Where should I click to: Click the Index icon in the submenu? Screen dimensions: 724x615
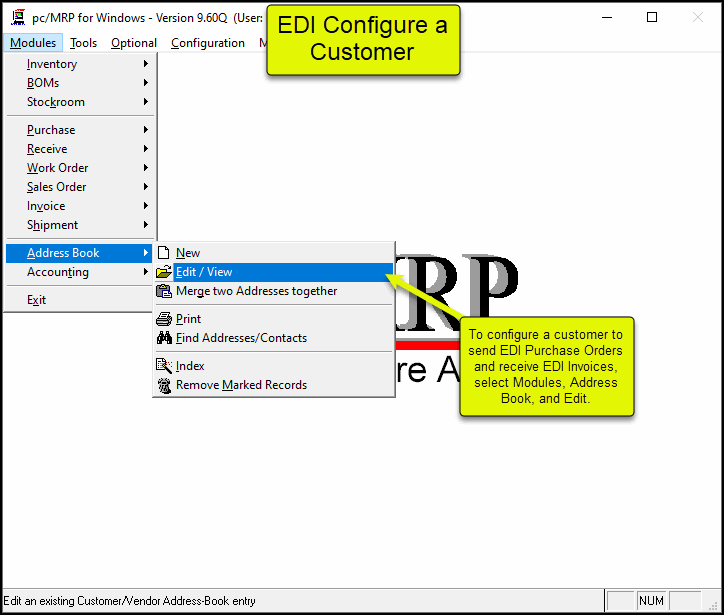pos(164,366)
